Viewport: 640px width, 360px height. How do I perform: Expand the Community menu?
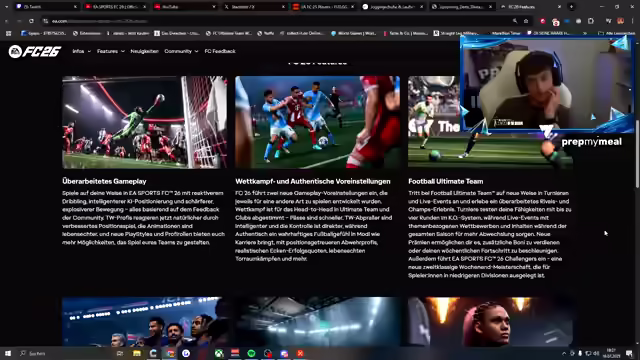(181, 51)
